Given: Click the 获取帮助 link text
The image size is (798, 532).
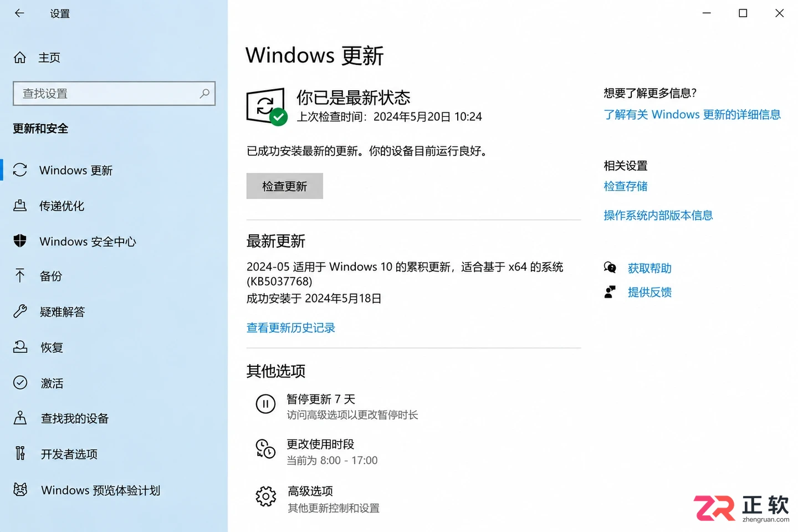Looking at the screenshot, I should [x=649, y=268].
